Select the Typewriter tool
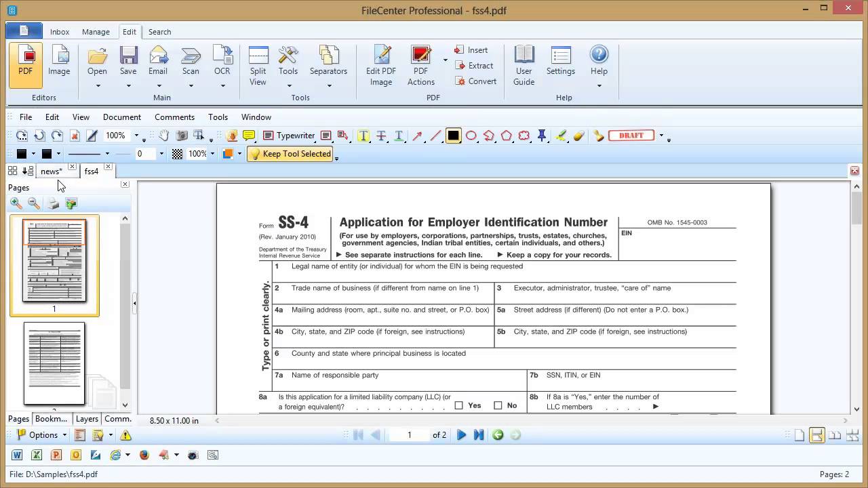The height and width of the screenshot is (488, 868). (x=289, y=136)
